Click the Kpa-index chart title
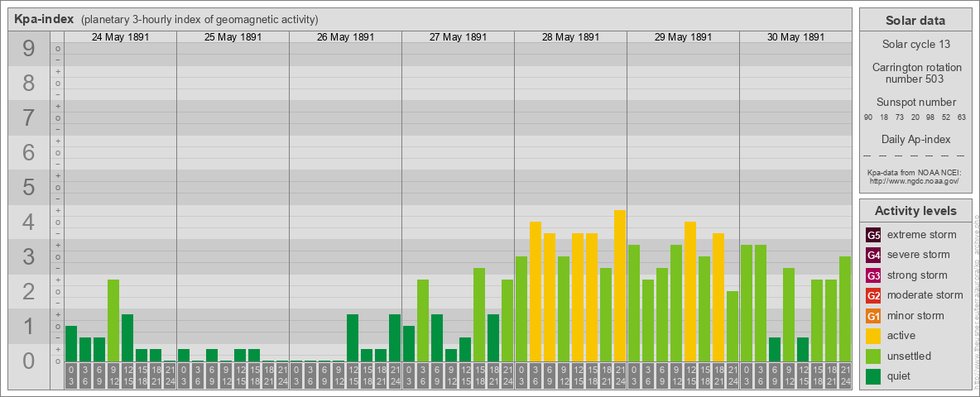This screenshot has height=397, width=980. pos(44,19)
